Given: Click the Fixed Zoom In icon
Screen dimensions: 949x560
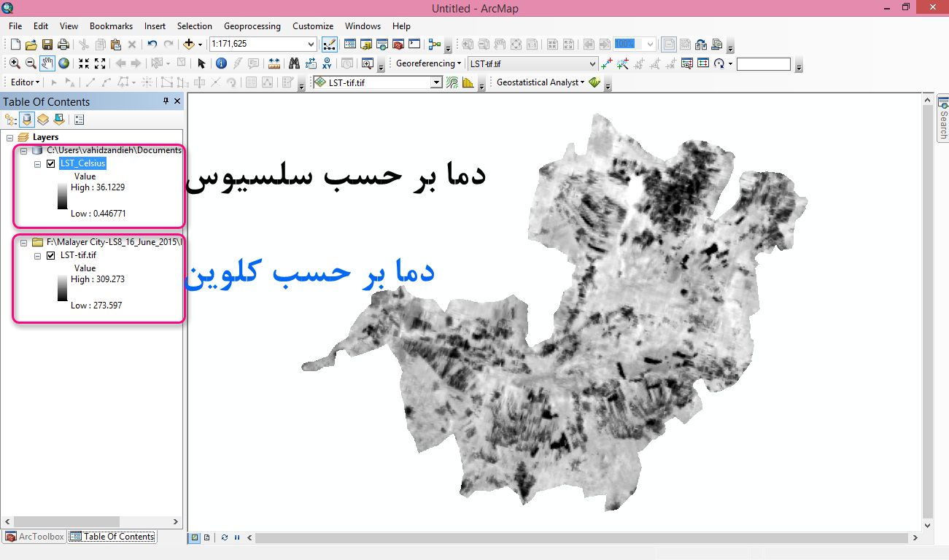Looking at the screenshot, I should click(x=84, y=63).
